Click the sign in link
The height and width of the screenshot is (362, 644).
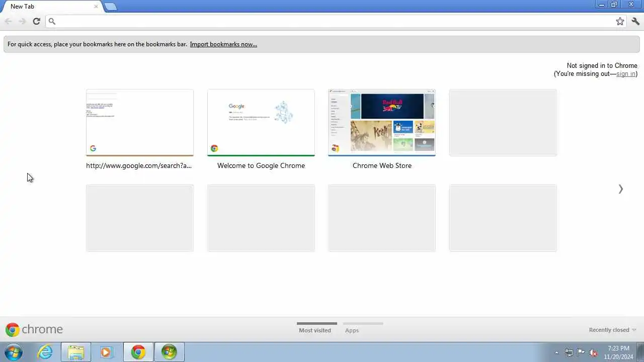[625, 74]
